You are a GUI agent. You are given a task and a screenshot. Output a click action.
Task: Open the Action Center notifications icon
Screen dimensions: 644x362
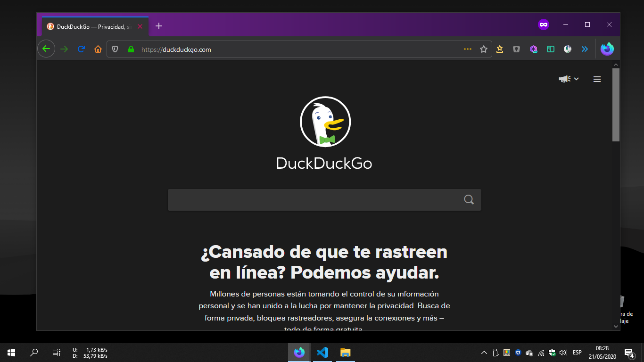tap(629, 353)
